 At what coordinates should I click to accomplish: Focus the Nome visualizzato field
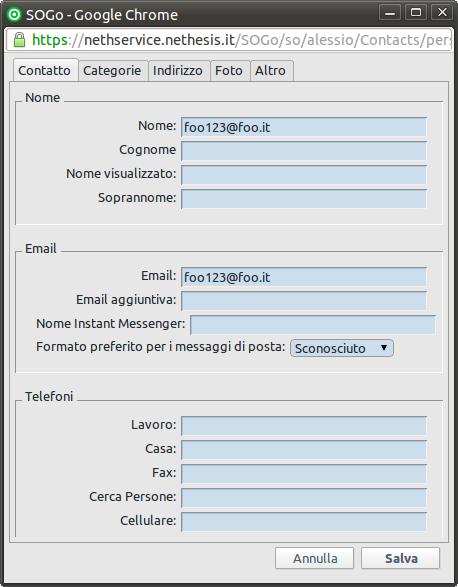304,175
